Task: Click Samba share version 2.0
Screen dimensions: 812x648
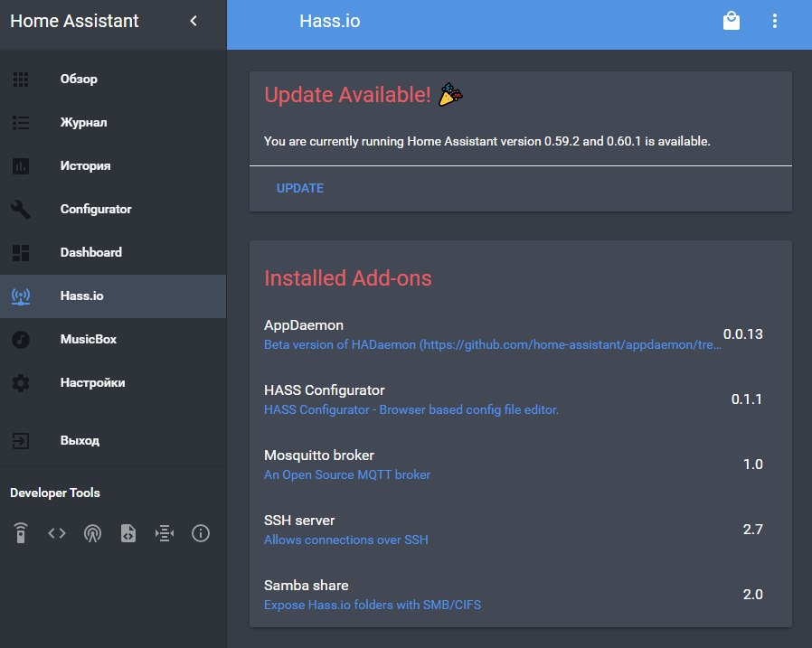Action: pos(753,595)
